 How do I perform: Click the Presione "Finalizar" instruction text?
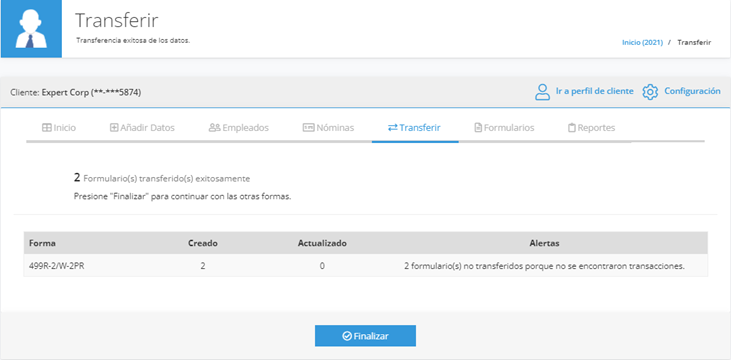pos(182,196)
